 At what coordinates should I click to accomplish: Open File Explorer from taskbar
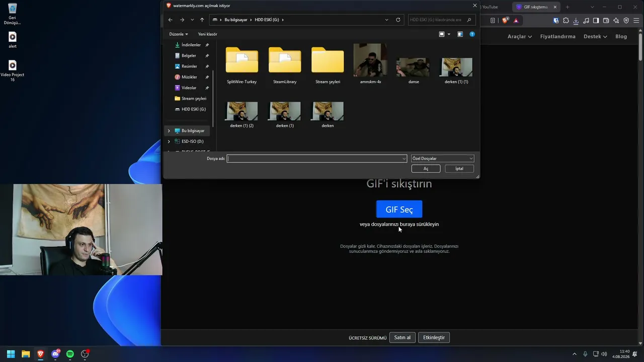coord(26,354)
